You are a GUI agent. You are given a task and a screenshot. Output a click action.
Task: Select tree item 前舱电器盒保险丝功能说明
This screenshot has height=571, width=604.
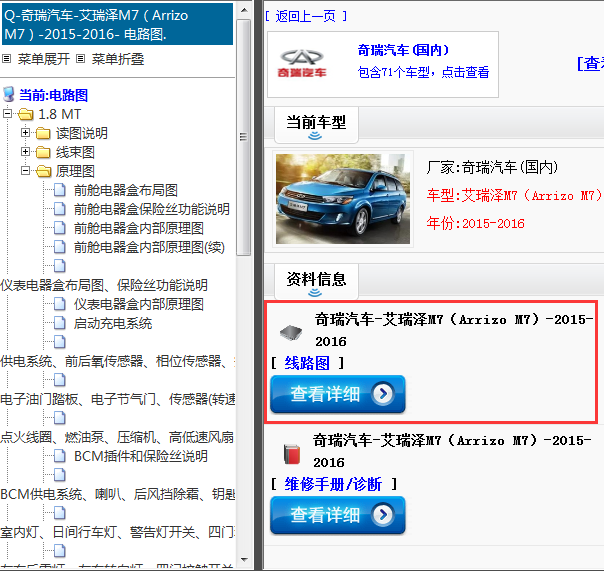pos(152,209)
